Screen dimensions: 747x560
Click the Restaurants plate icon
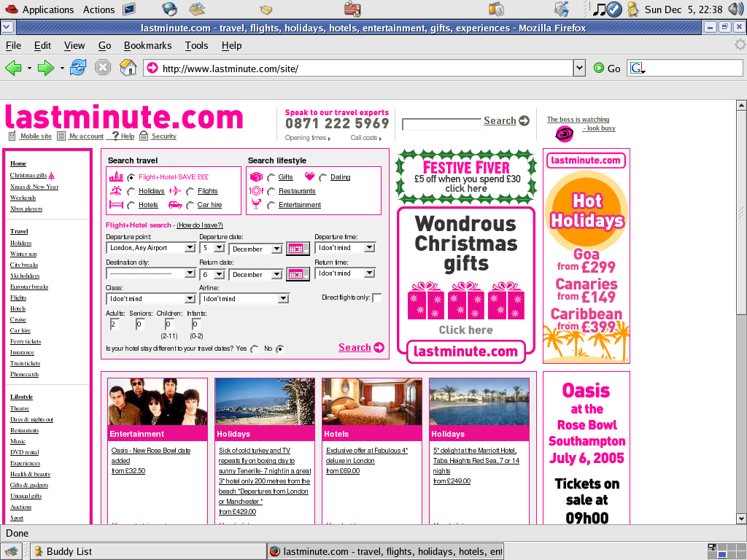[x=256, y=191]
